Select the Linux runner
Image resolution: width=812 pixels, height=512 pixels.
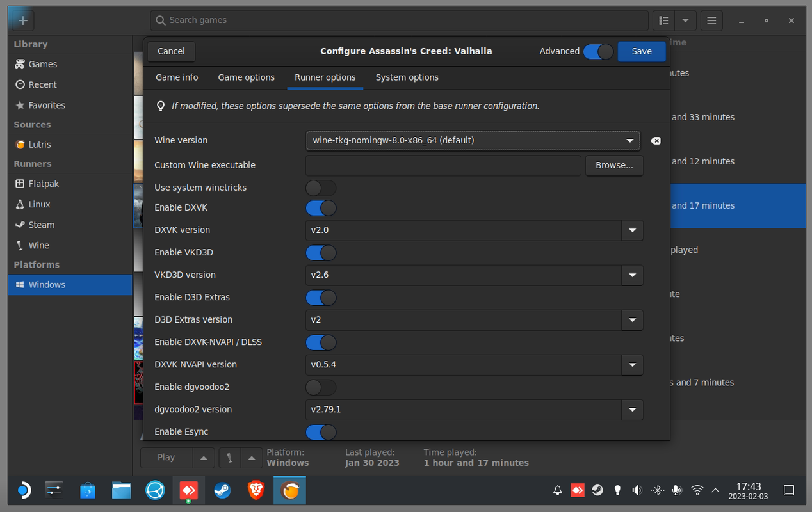click(x=70, y=204)
